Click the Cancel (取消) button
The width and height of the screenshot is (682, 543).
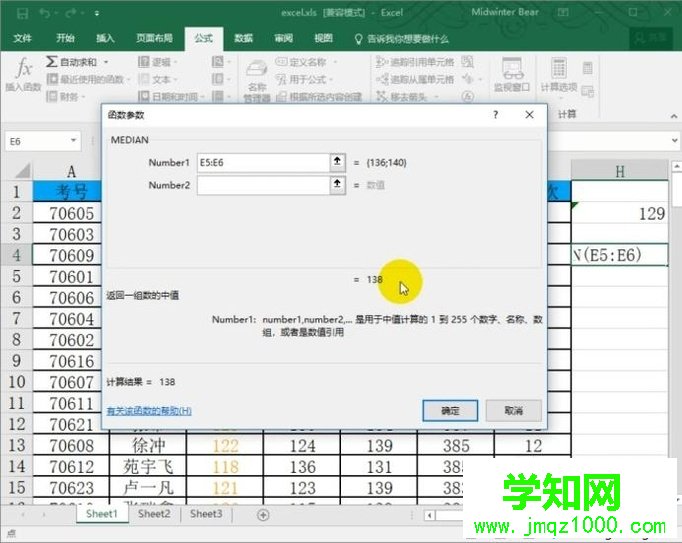[514, 410]
